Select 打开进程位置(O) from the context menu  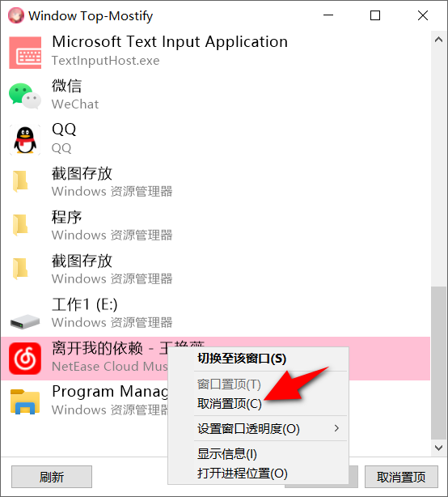258,474
